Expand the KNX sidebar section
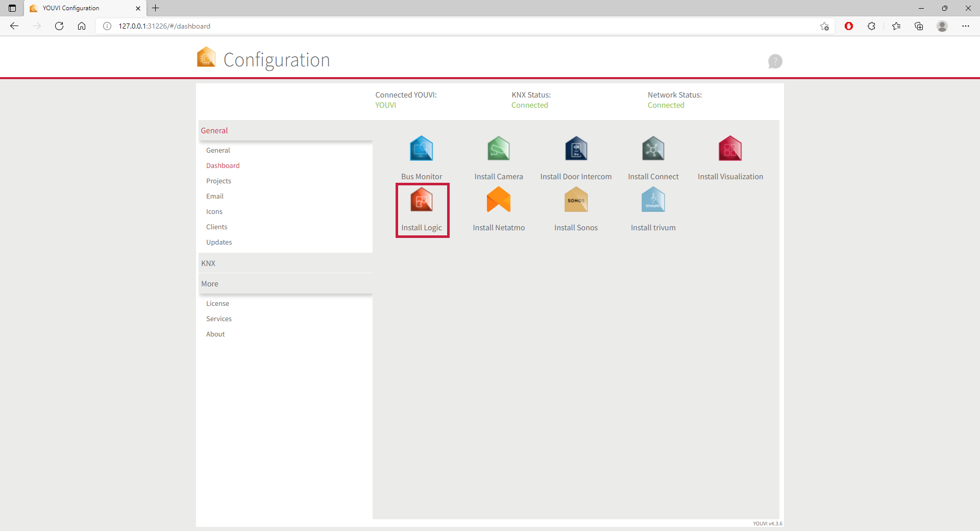Viewport: 980px width, 531px height. 285,263
